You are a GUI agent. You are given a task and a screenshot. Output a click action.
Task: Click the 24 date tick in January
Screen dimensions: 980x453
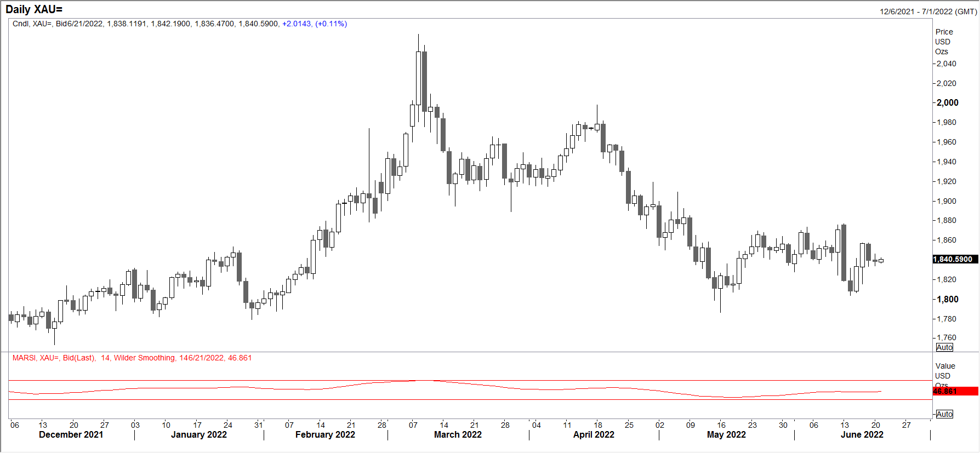point(228,425)
